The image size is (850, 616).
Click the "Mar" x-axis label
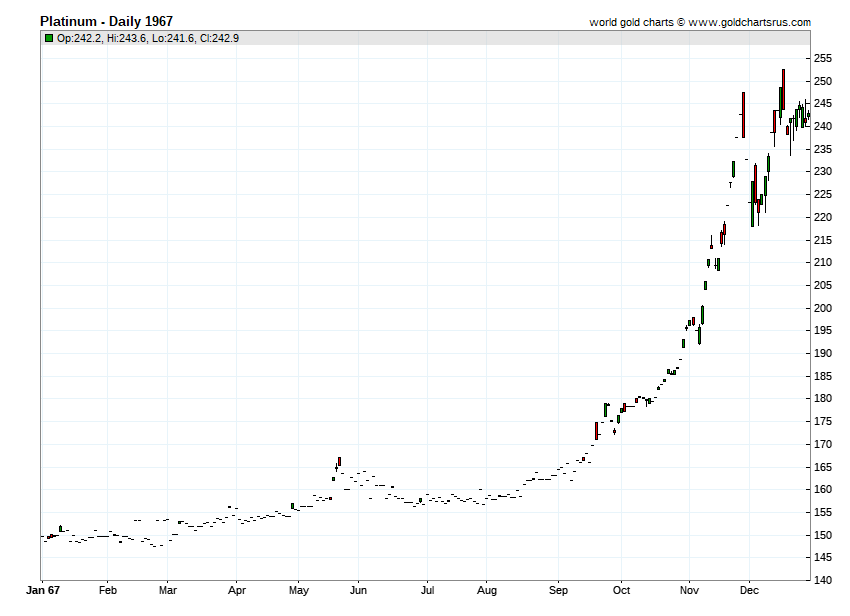click(168, 591)
